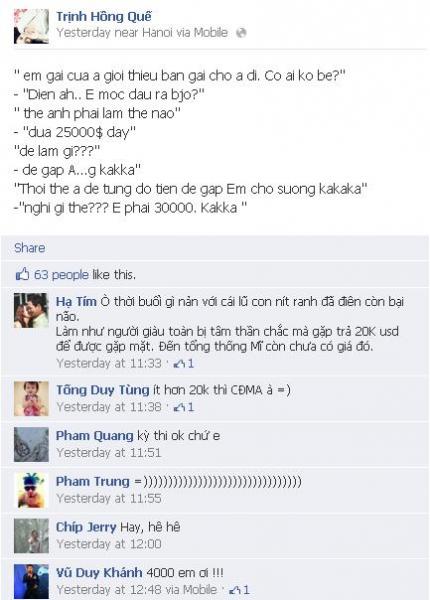
Task: Open Pham Quang's avatar thumbnail
Action: [x=31, y=444]
